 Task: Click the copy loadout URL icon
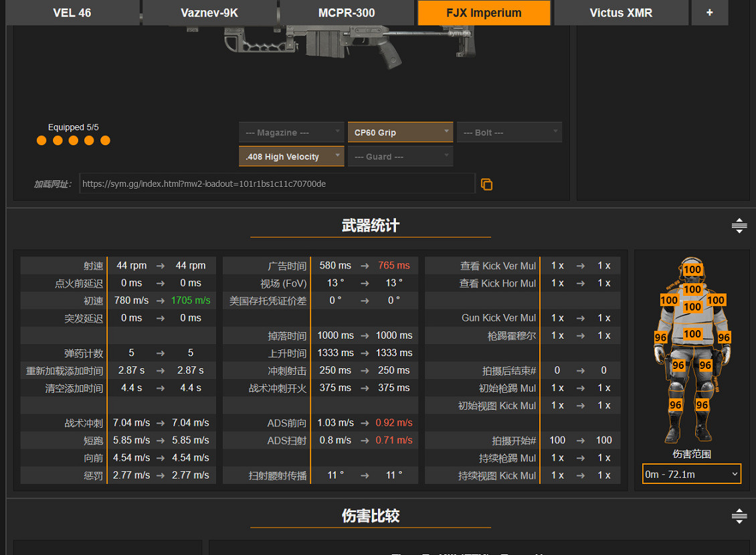click(x=486, y=184)
